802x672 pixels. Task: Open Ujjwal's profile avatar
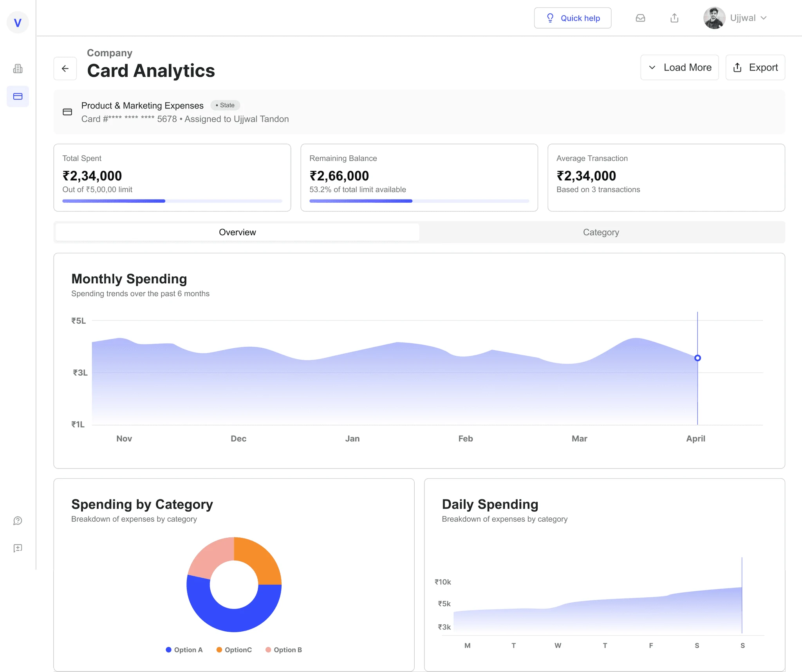pos(714,18)
